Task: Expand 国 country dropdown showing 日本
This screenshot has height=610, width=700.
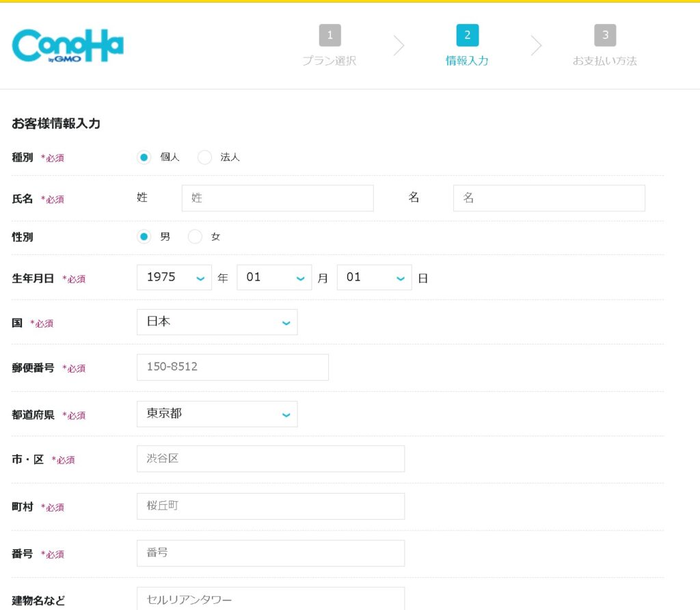Action: pyautogui.click(x=217, y=322)
